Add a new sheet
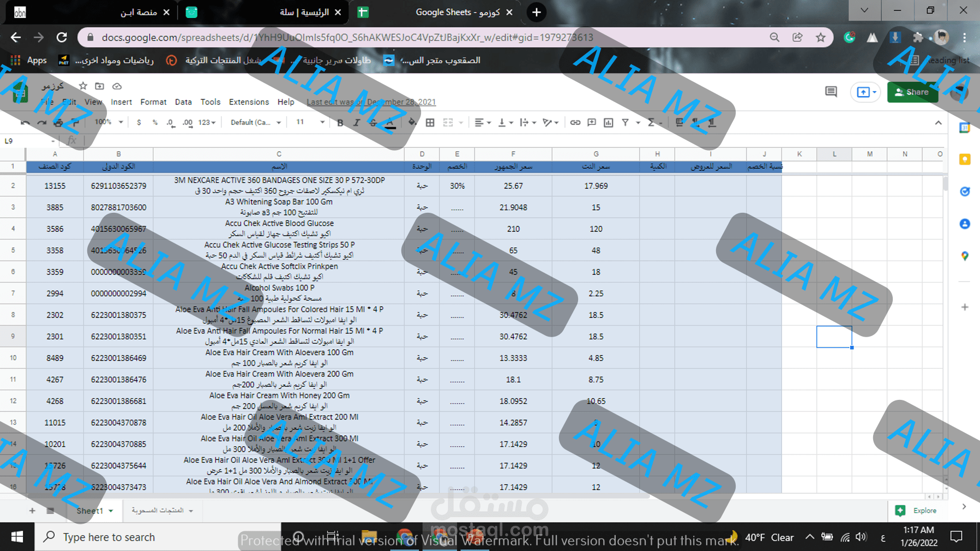This screenshot has height=551, width=980. pyautogui.click(x=32, y=511)
